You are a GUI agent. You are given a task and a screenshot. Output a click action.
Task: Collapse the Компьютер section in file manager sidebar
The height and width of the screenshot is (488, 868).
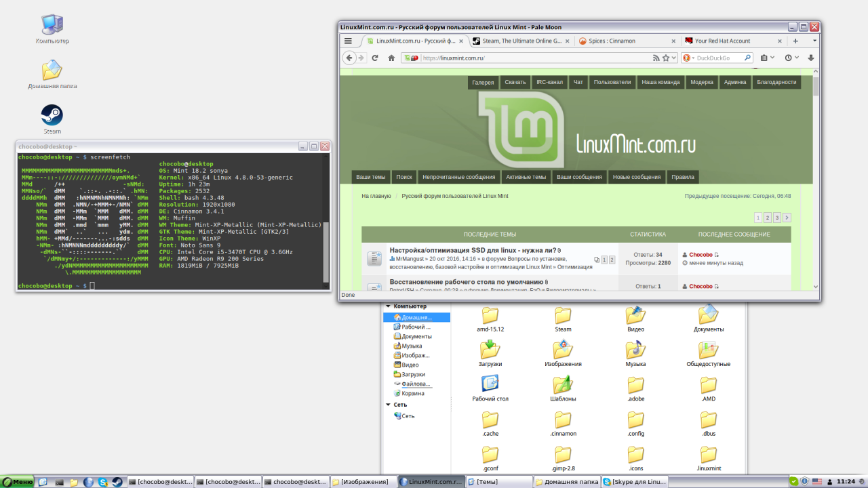(388, 306)
